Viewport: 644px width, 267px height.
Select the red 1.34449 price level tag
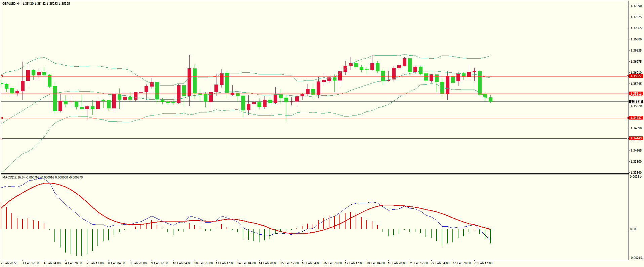[636, 138]
